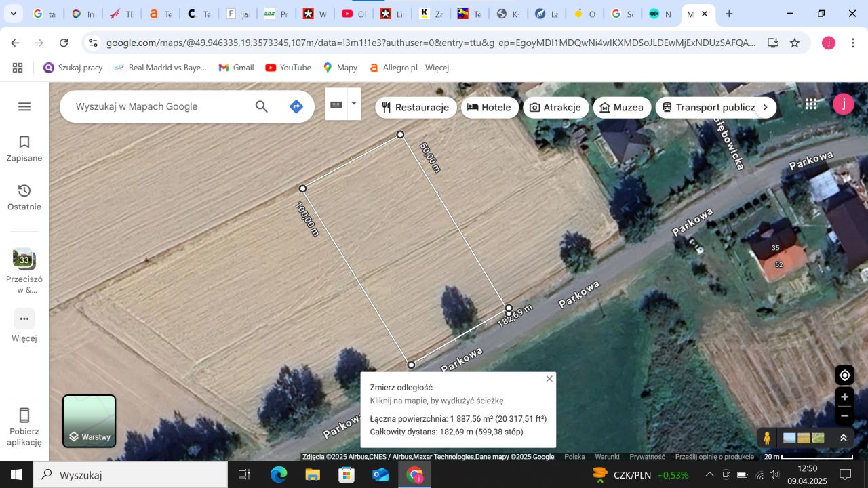Expand more category chips with right chevron
Viewport: 868px width, 488px height.
pos(765,107)
